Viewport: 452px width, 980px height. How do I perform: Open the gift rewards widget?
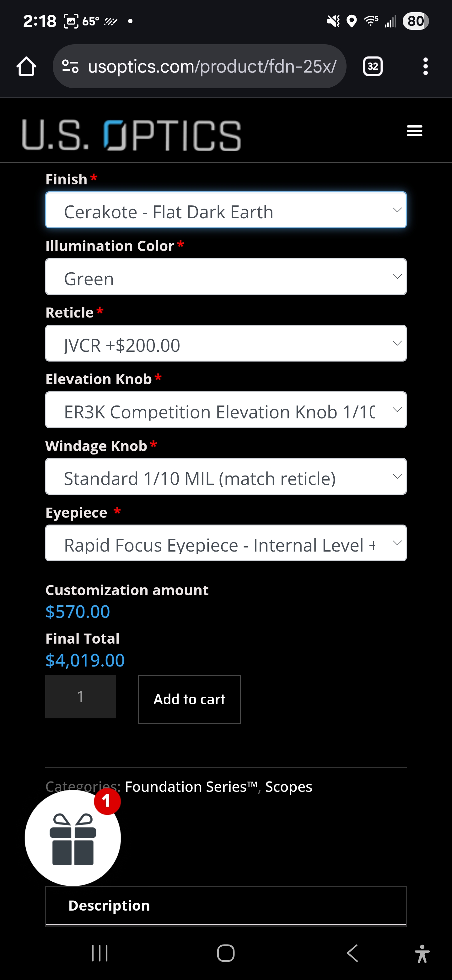(73, 838)
